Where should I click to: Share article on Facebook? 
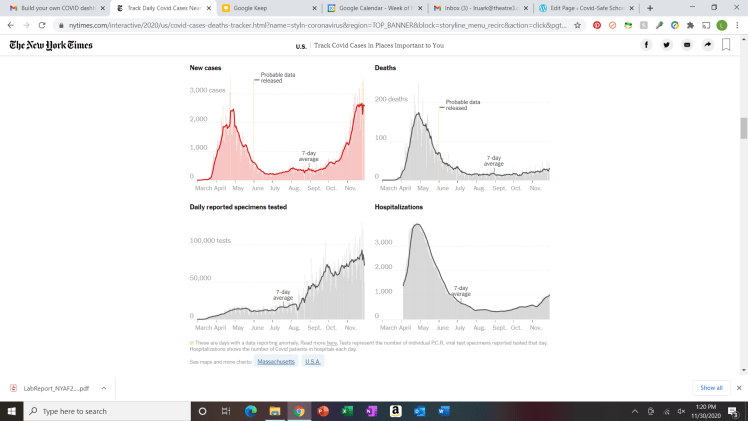(647, 45)
